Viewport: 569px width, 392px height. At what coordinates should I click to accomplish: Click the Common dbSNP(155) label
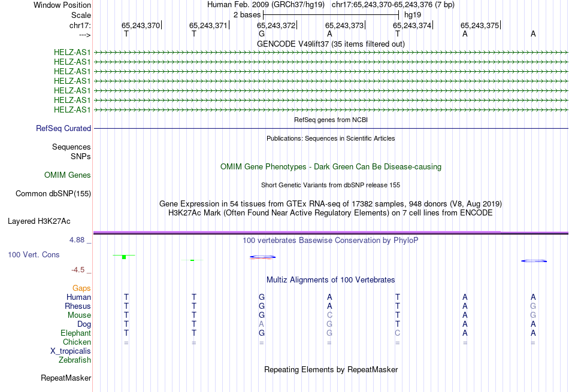[x=53, y=194]
